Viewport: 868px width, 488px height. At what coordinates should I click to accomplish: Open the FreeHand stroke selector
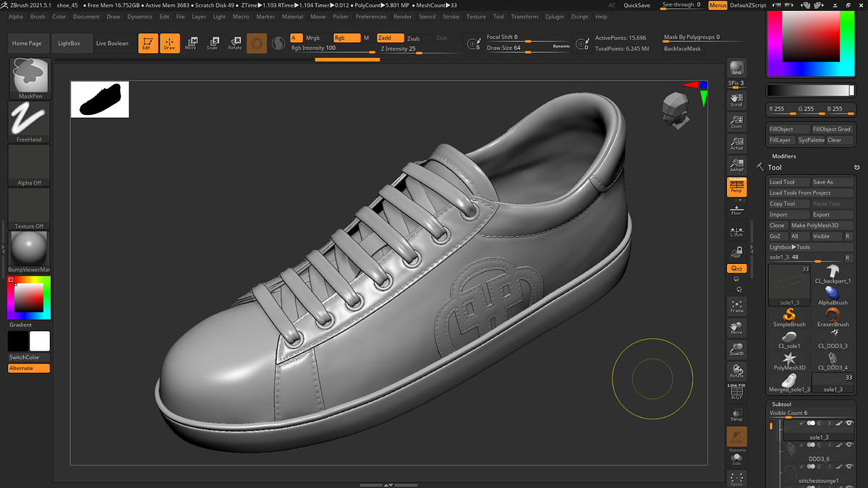pos(29,121)
